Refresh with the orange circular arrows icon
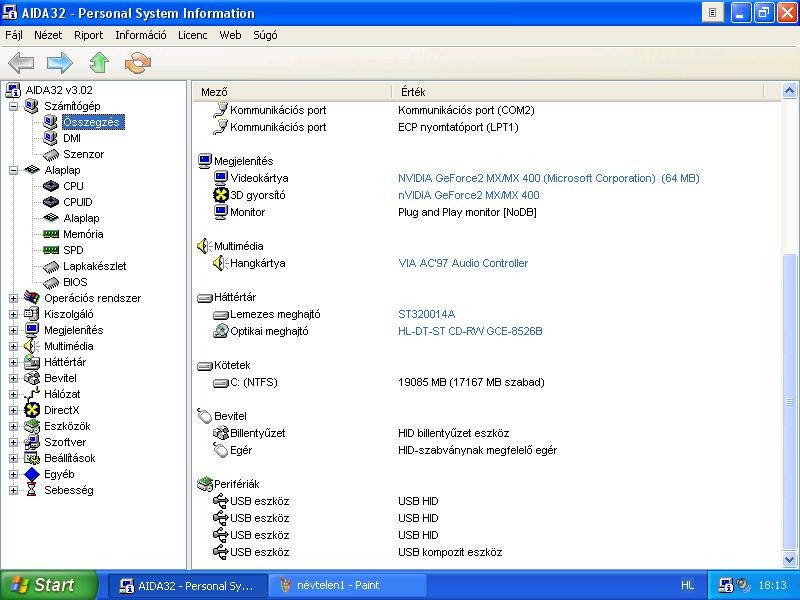 138,63
